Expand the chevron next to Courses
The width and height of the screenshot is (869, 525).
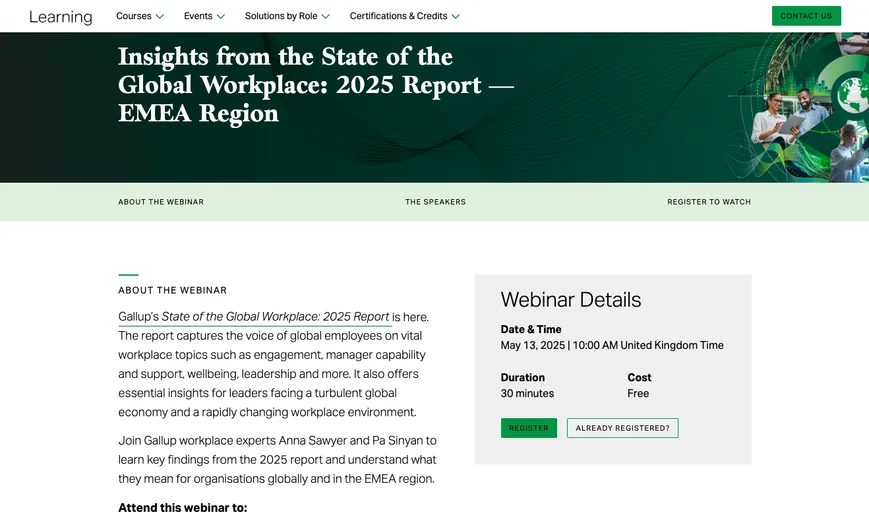coord(160,17)
